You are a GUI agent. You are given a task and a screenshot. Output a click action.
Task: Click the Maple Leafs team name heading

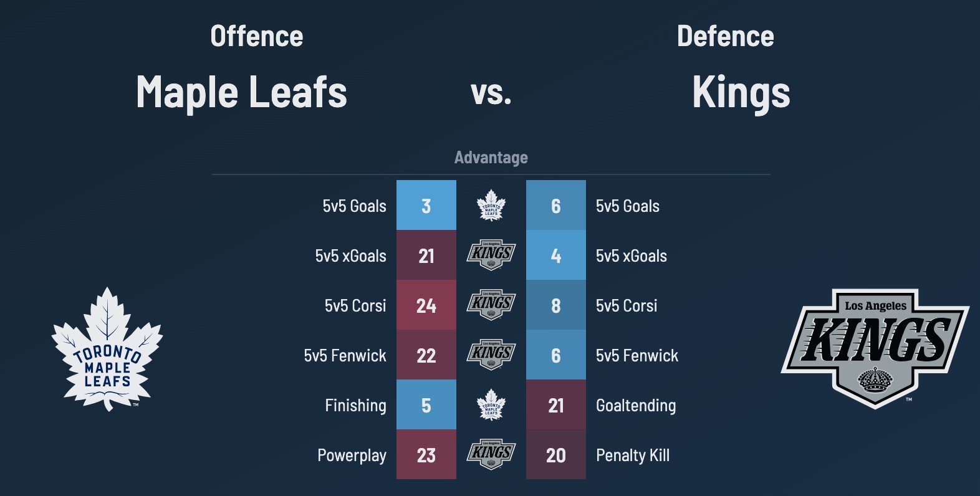241,92
